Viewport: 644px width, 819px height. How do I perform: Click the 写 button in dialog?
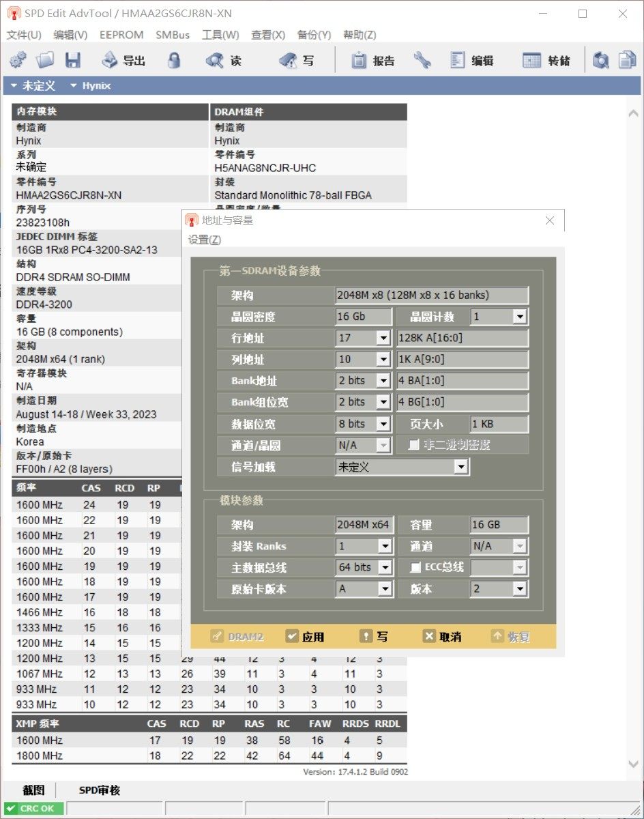click(374, 636)
